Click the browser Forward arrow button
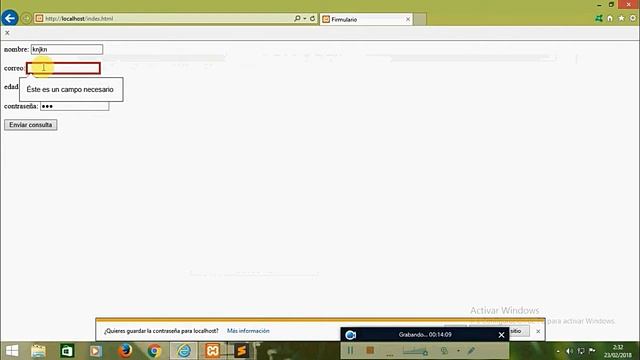 click(x=26, y=18)
